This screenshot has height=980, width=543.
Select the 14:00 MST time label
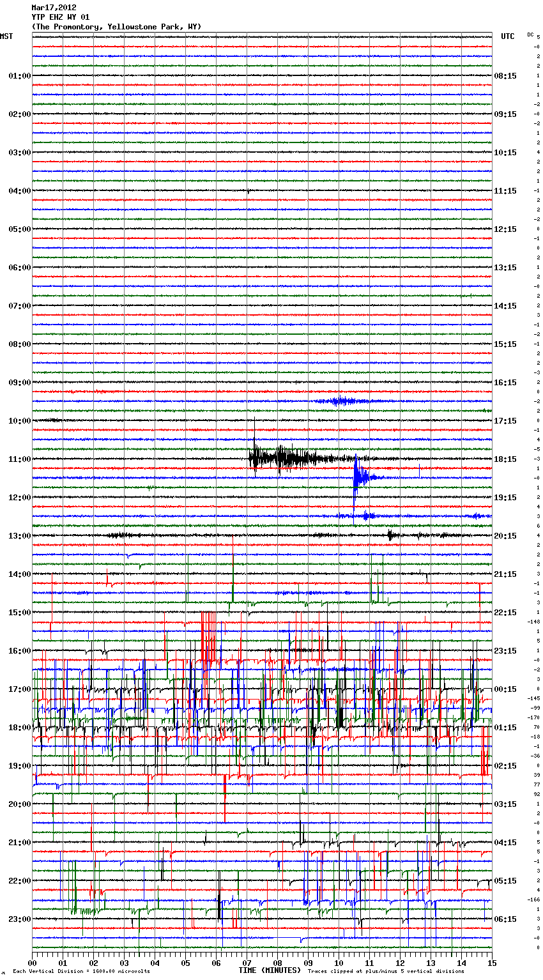click(20, 574)
